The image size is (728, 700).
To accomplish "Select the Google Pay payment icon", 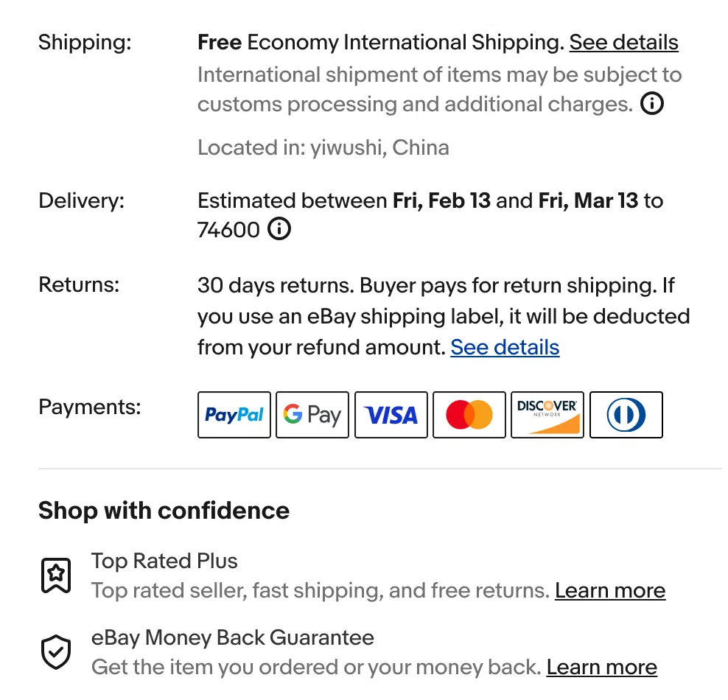I will pyautogui.click(x=312, y=415).
